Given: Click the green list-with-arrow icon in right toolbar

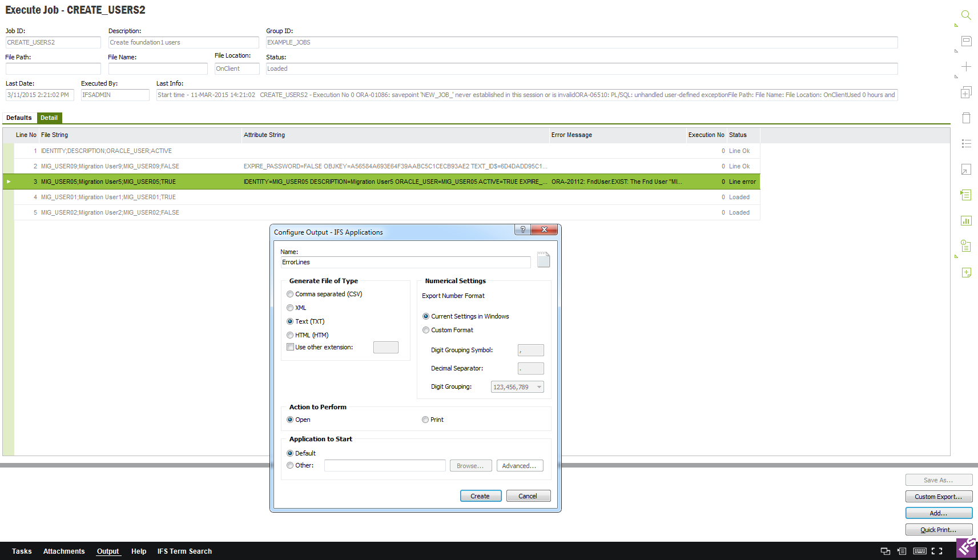Looking at the screenshot, I should point(966,195).
